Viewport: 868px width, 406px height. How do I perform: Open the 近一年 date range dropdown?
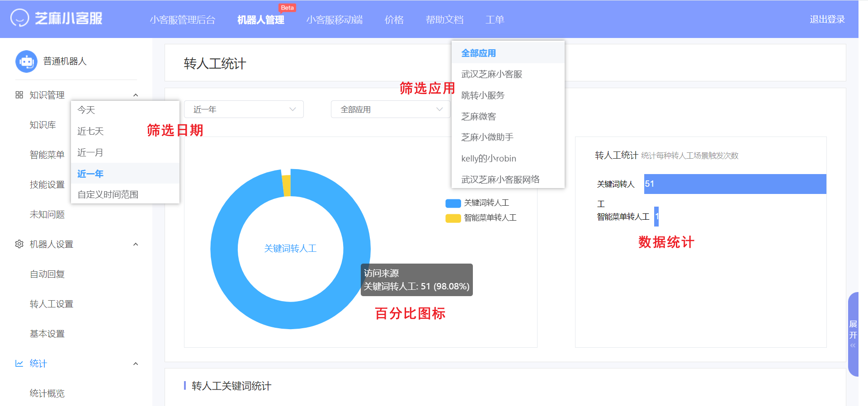244,109
